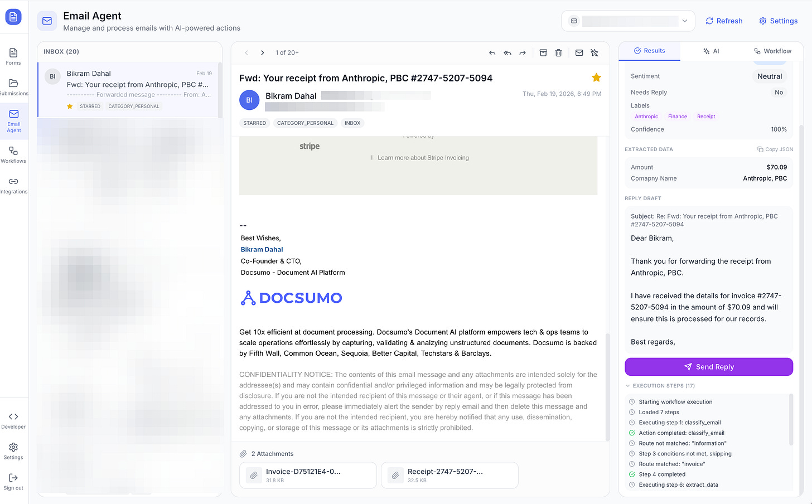Viewport: 812px width, 504px height.
Task: Click the Send Reply button
Action: [x=709, y=367]
